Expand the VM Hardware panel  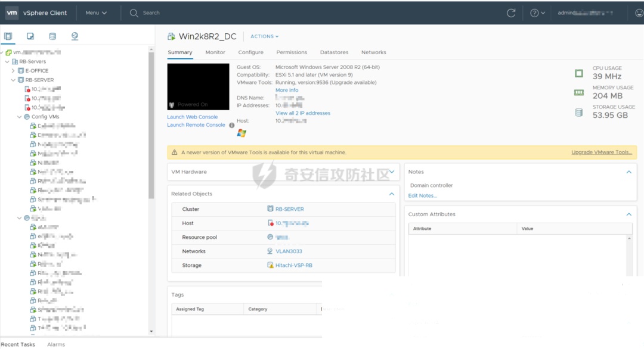[392, 172]
